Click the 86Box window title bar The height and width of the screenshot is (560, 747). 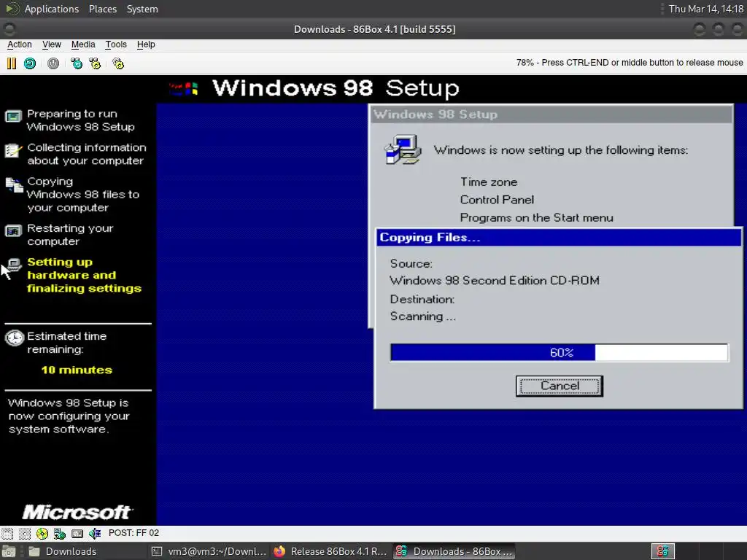click(374, 29)
